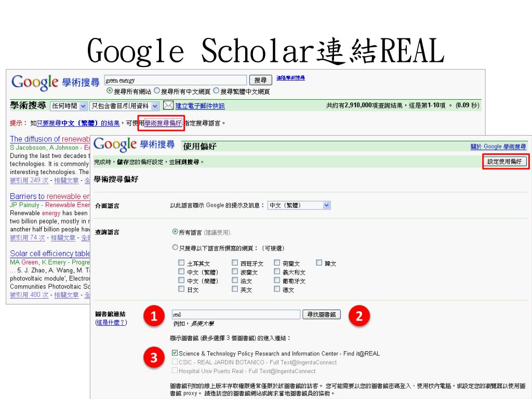Open result 'The diffusion of renewab...'
532x399 pixels.
pyautogui.click(x=50, y=139)
